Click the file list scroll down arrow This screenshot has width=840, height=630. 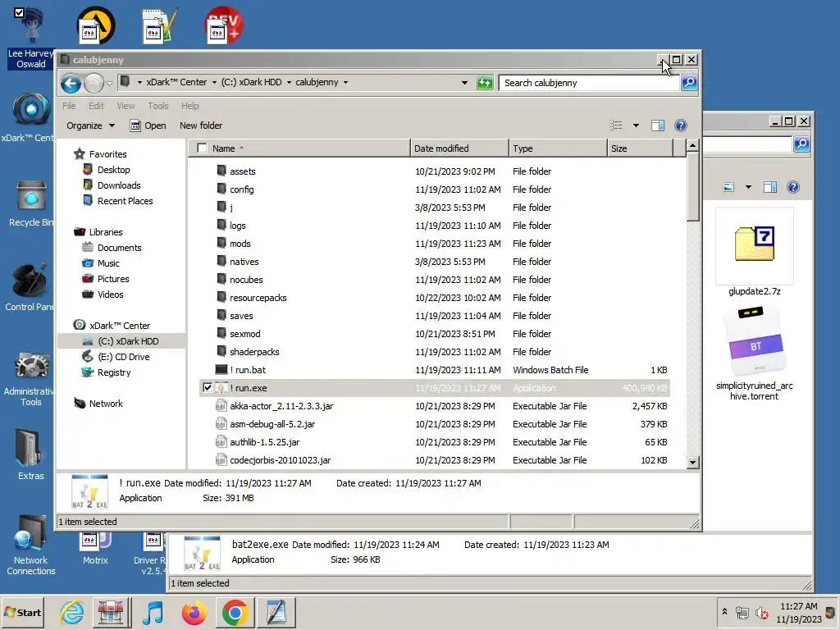[x=692, y=463]
